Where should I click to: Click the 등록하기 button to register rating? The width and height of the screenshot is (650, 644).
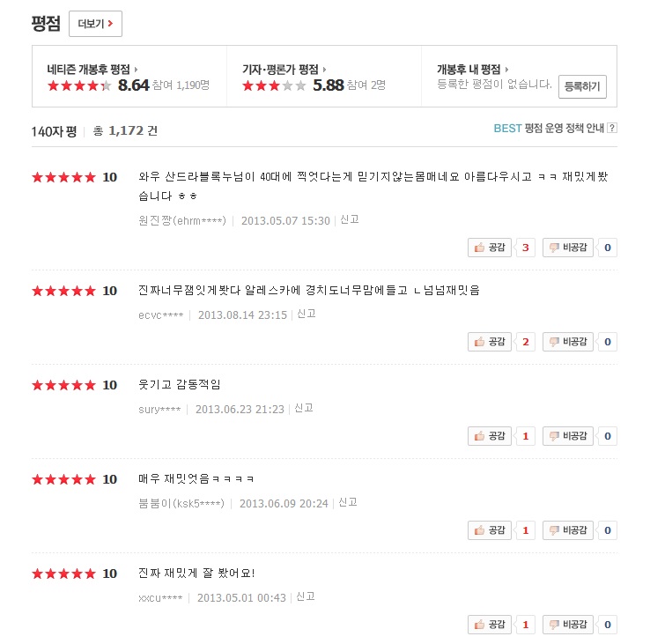click(x=581, y=86)
